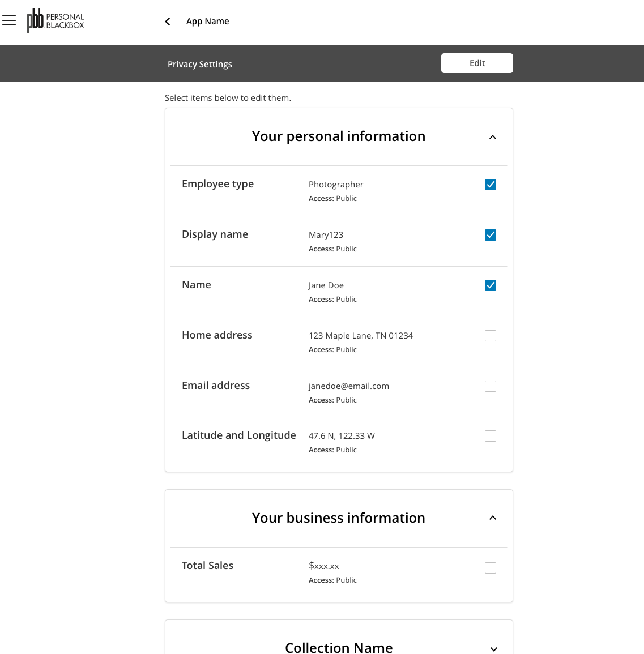Viewport: 644px width, 654px height.
Task: Uncheck the Name Jane Doe checkbox
Action: pos(491,285)
